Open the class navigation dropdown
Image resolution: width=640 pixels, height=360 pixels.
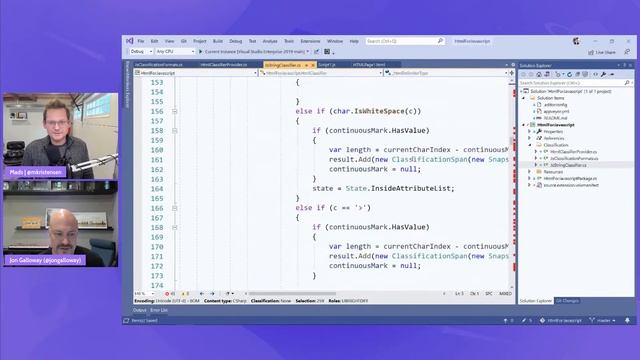tap(321, 73)
